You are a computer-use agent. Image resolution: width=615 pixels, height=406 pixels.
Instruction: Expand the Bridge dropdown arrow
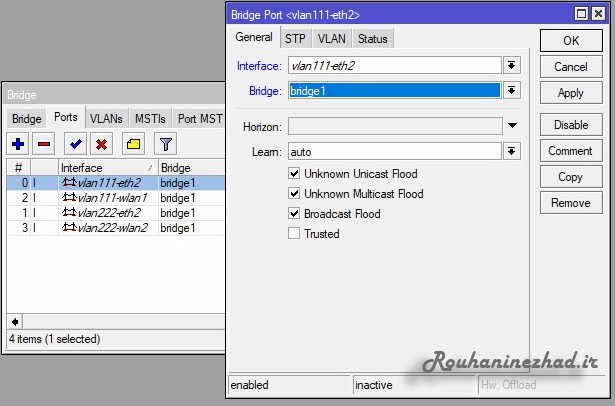(x=512, y=91)
